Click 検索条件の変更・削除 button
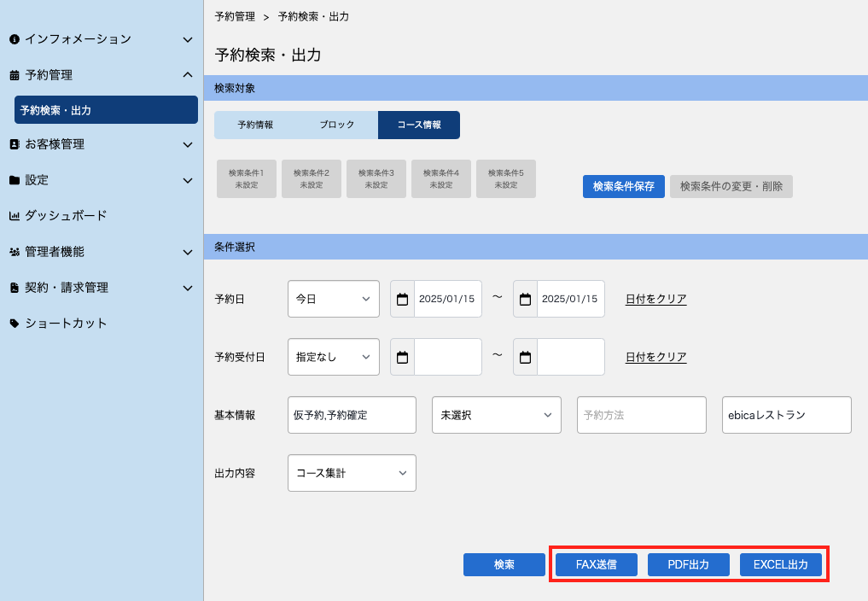 (x=731, y=187)
